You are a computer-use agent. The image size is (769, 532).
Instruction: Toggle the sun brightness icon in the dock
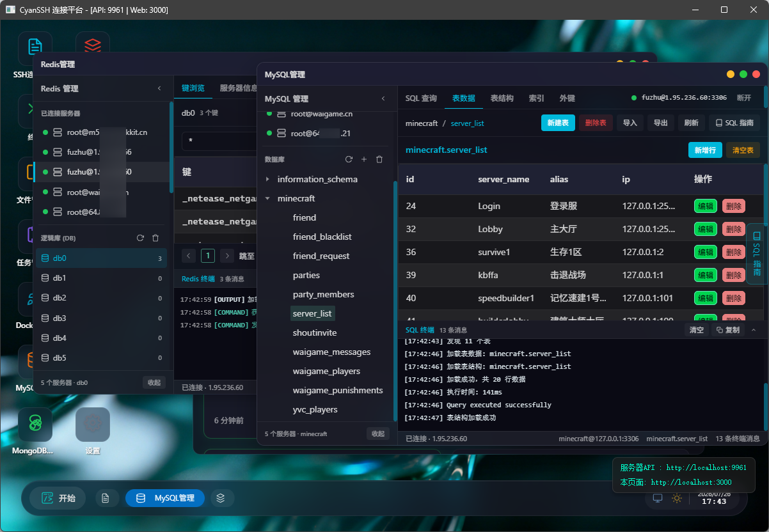coord(677,498)
